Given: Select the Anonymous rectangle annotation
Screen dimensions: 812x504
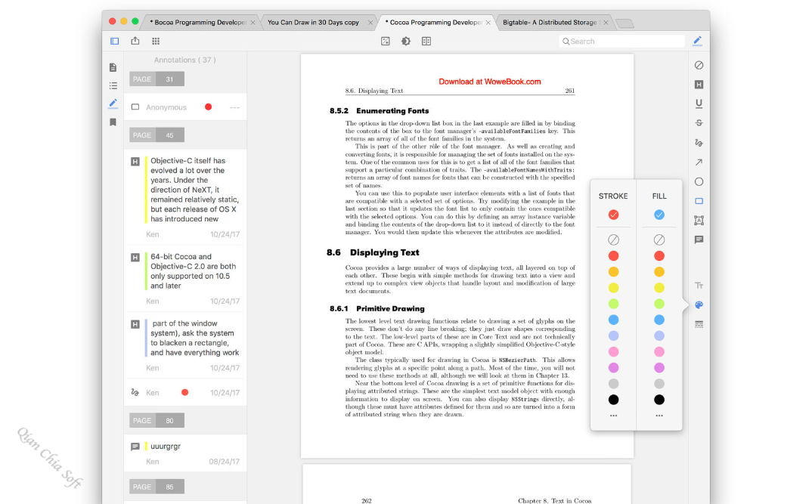Looking at the screenshot, I should tap(185, 107).
